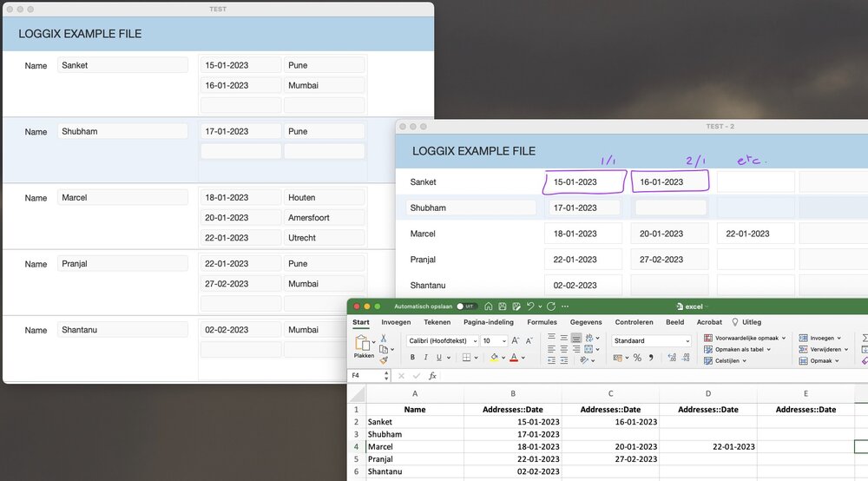This screenshot has width=868, height=481.
Task: Click the insert function fx icon
Action: click(432, 376)
